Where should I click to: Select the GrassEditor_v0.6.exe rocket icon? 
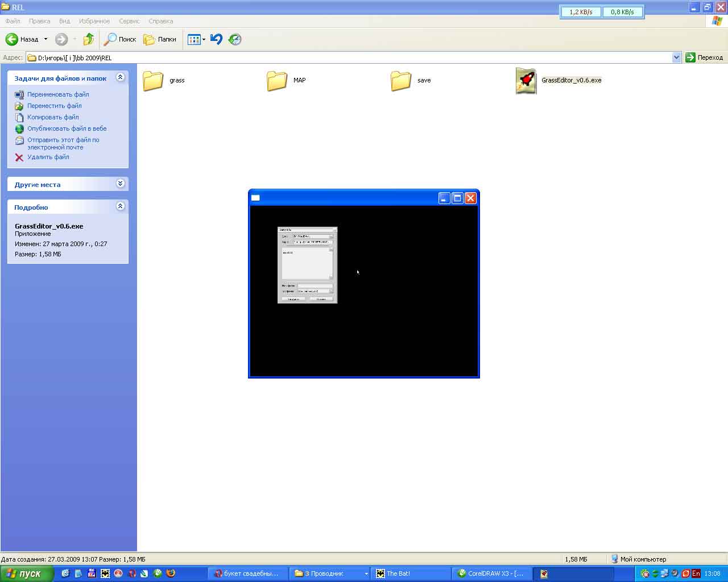click(526, 81)
